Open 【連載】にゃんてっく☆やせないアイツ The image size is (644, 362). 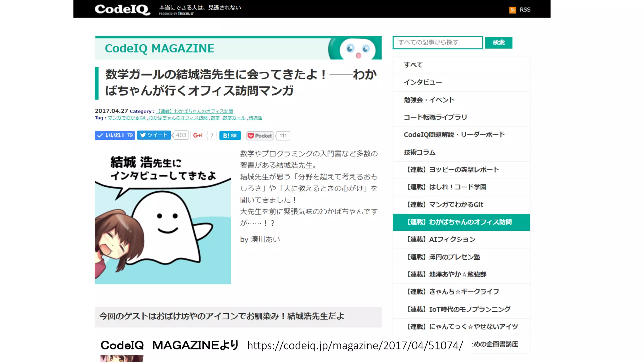pos(461,327)
